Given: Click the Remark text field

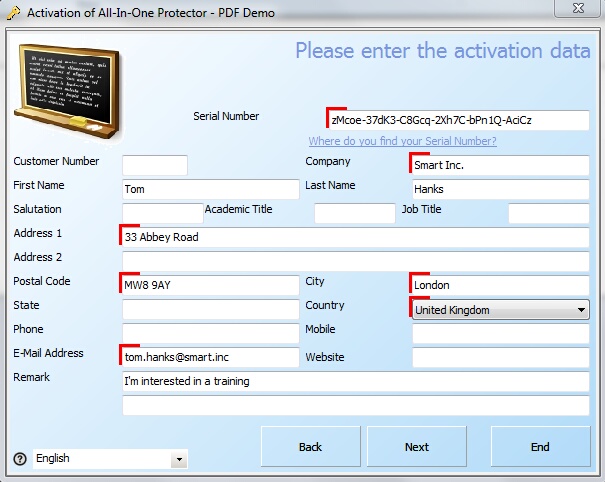Looking at the screenshot, I should coord(354,381).
